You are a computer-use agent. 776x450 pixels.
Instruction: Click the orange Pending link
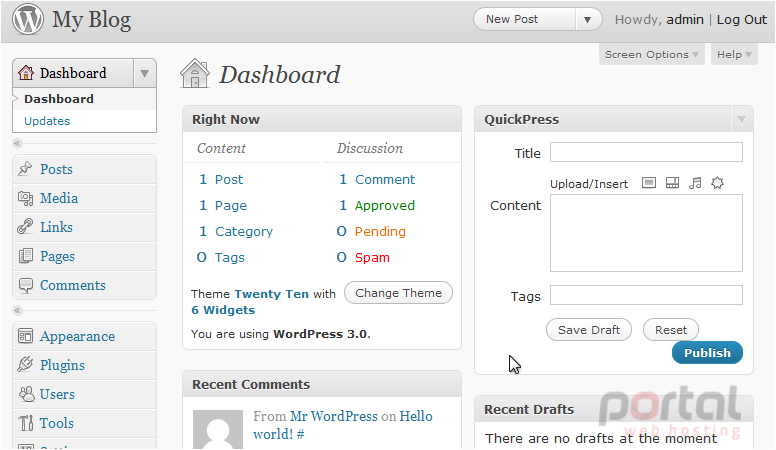click(x=380, y=232)
